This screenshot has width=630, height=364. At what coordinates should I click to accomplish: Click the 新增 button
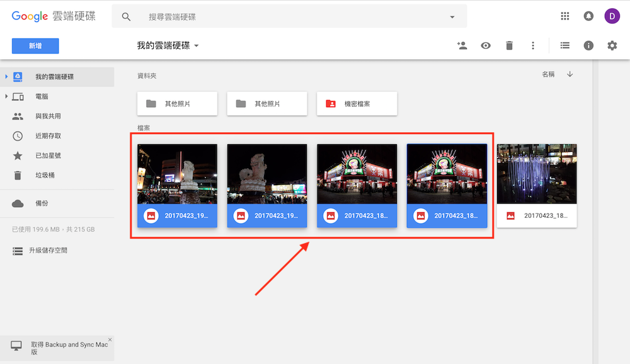point(35,46)
